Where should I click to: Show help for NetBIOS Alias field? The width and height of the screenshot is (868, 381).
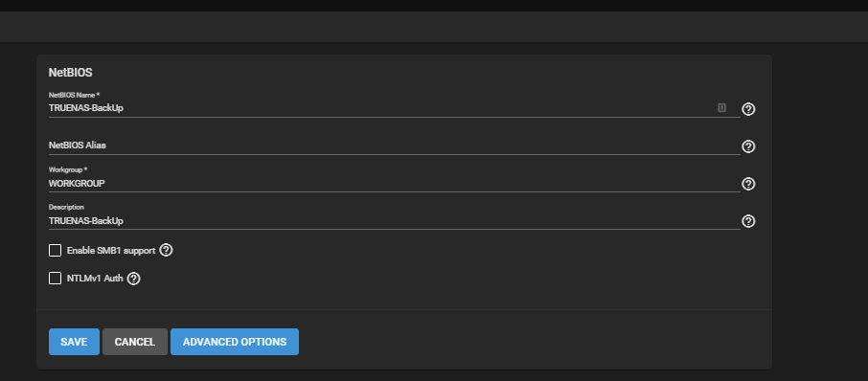point(748,146)
